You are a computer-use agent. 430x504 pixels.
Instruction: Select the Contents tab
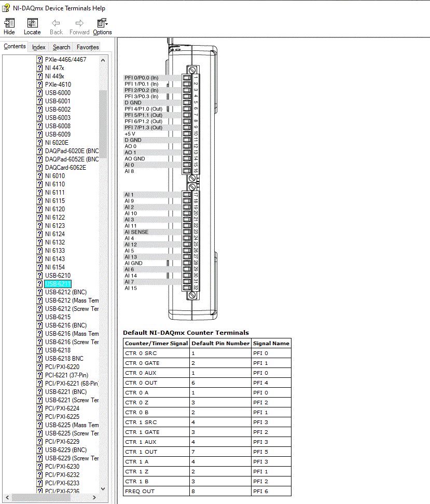click(15, 46)
